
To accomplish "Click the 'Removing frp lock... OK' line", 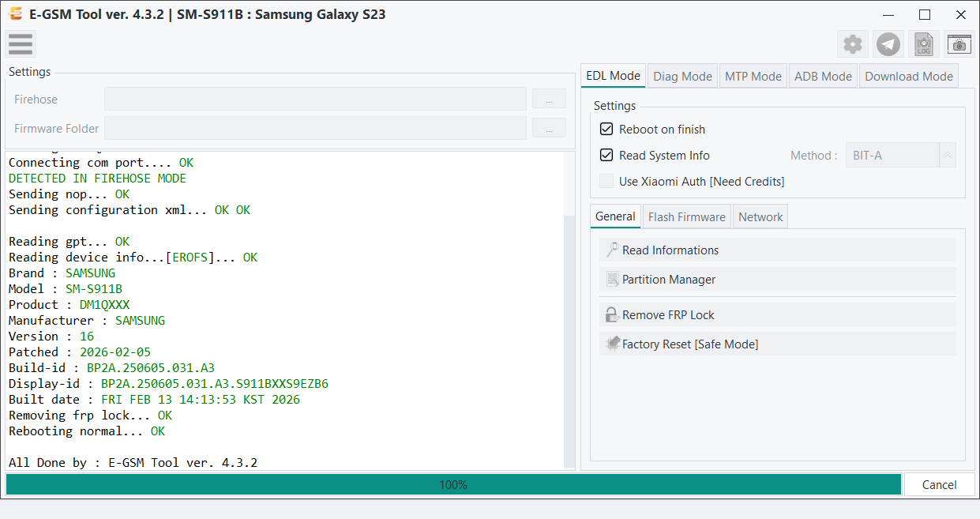I will pyautogui.click(x=90, y=416).
